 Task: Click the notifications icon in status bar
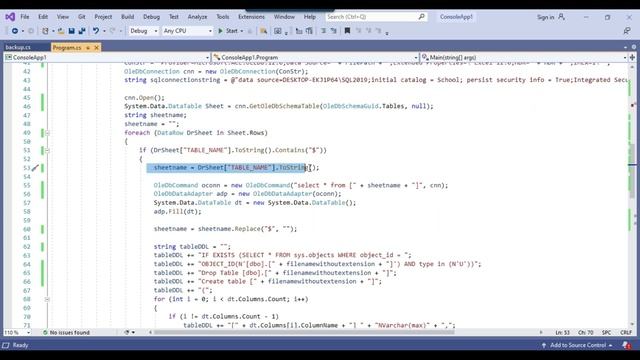point(627,345)
